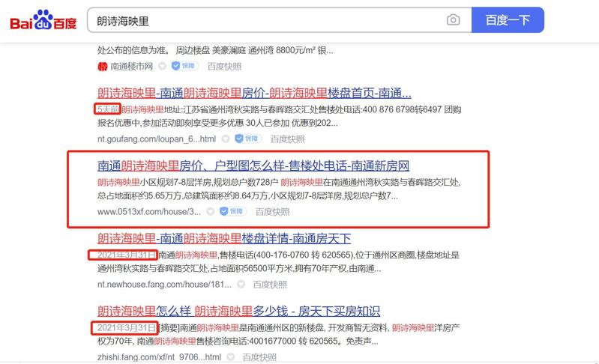Open result titled 朗诗海映里房价-楼盘首页
The image size is (599, 364).
(x=254, y=93)
